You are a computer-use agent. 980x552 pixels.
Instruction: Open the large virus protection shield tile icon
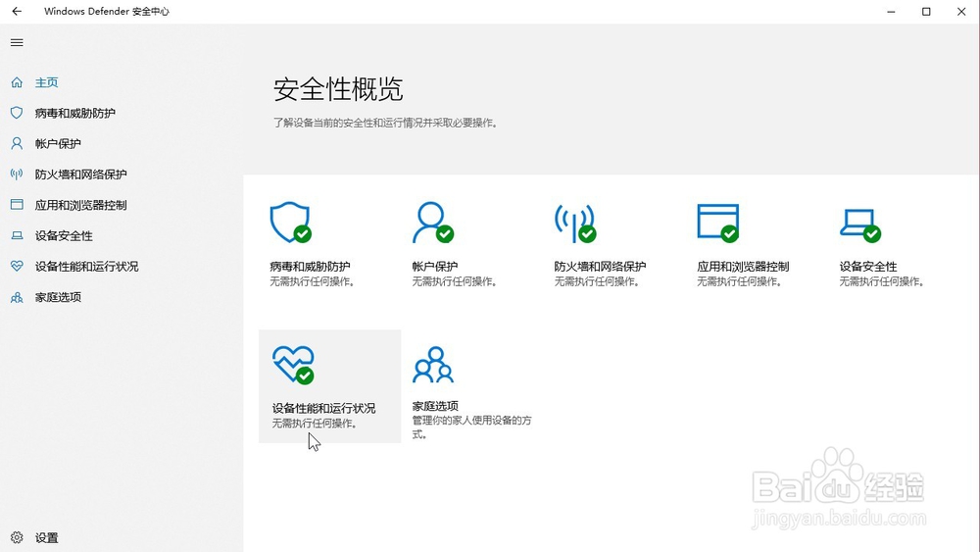click(x=291, y=223)
